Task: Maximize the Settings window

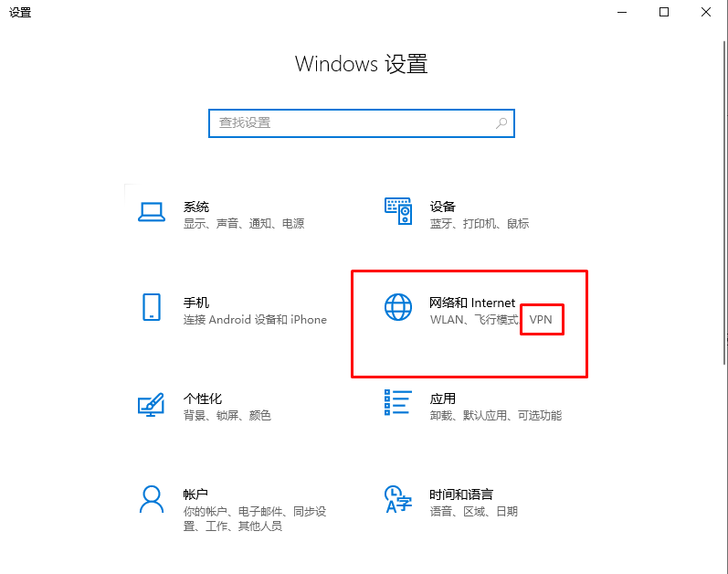Action: click(x=664, y=12)
